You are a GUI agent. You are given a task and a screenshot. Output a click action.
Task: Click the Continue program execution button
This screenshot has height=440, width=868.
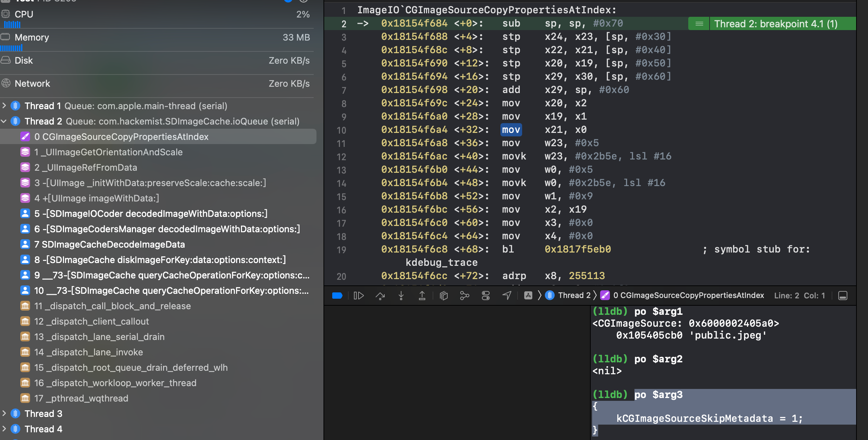click(x=359, y=296)
